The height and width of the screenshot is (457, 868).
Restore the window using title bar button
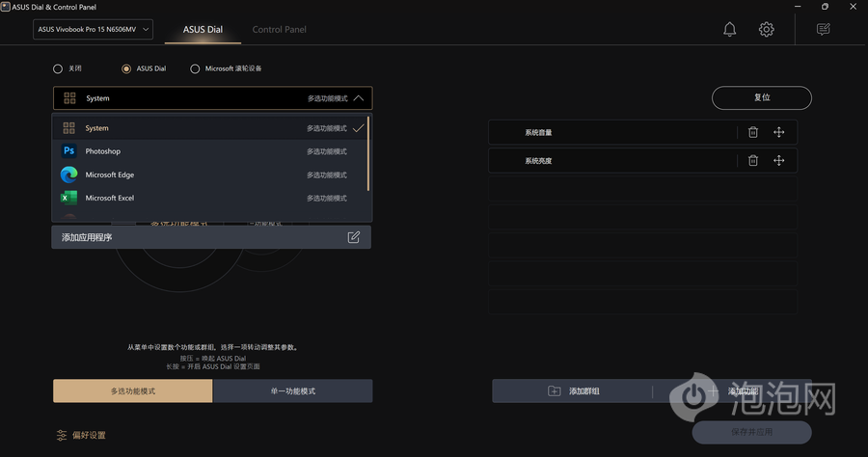(825, 7)
